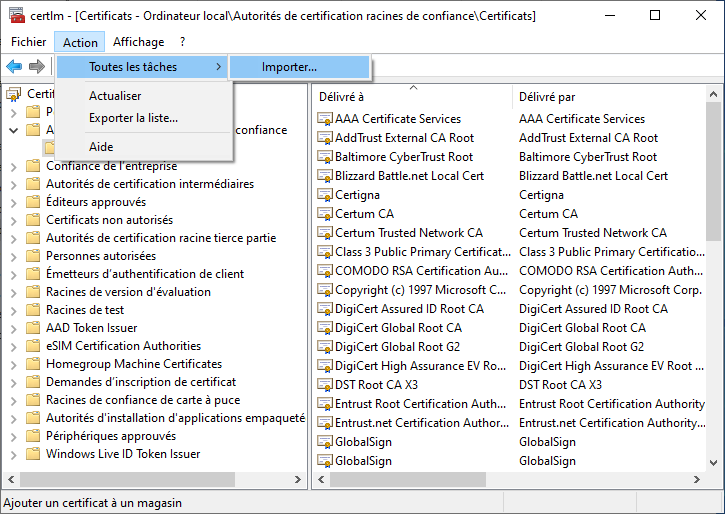Expand Autorités de certification racine tierce partie
Image resolution: width=725 pixels, height=514 pixels.
point(13,239)
